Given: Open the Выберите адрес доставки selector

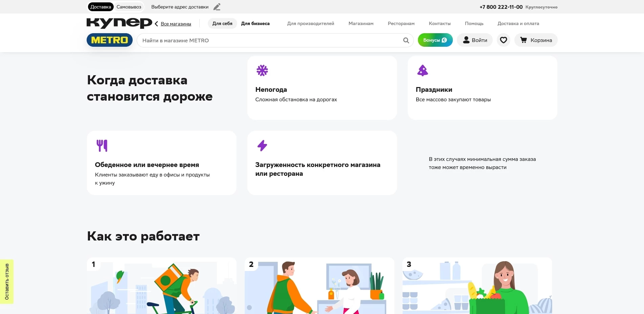Looking at the screenshot, I should [180, 7].
